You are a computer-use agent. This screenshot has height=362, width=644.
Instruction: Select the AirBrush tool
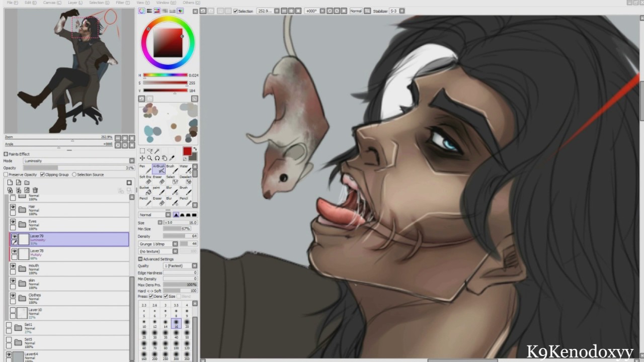tap(158, 169)
